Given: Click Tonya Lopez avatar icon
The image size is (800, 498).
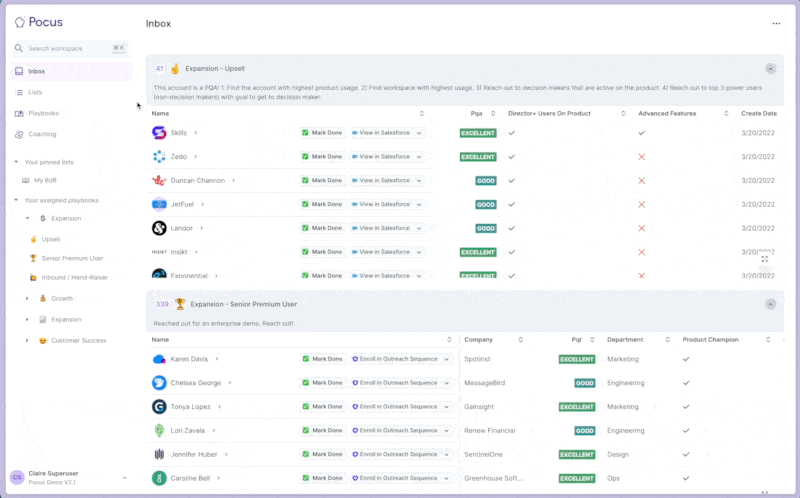Looking at the screenshot, I should [159, 407].
